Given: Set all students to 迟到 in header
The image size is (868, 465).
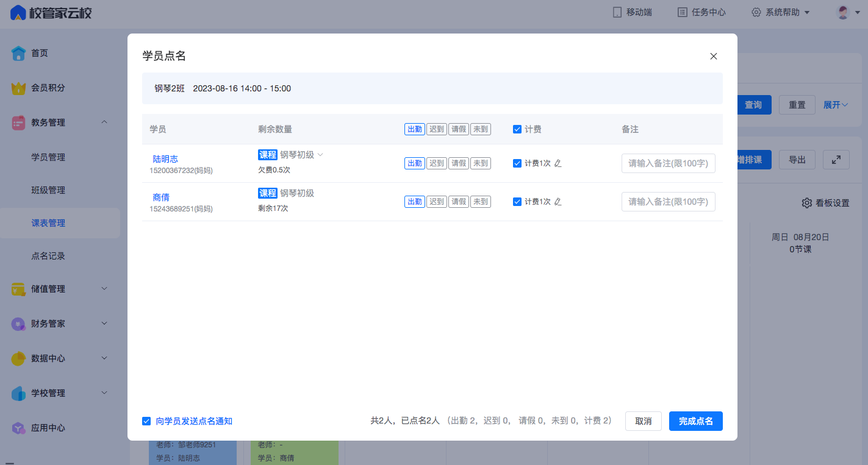Looking at the screenshot, I should tap(437, 129).
